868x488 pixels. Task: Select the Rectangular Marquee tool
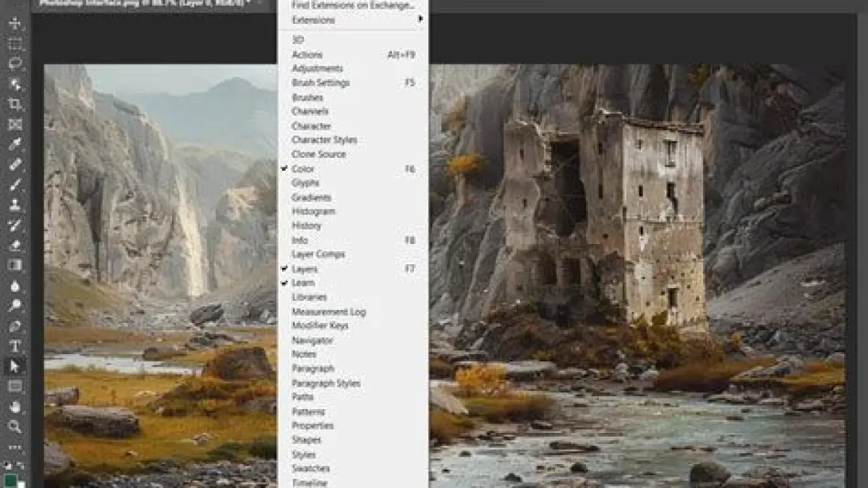14,43
